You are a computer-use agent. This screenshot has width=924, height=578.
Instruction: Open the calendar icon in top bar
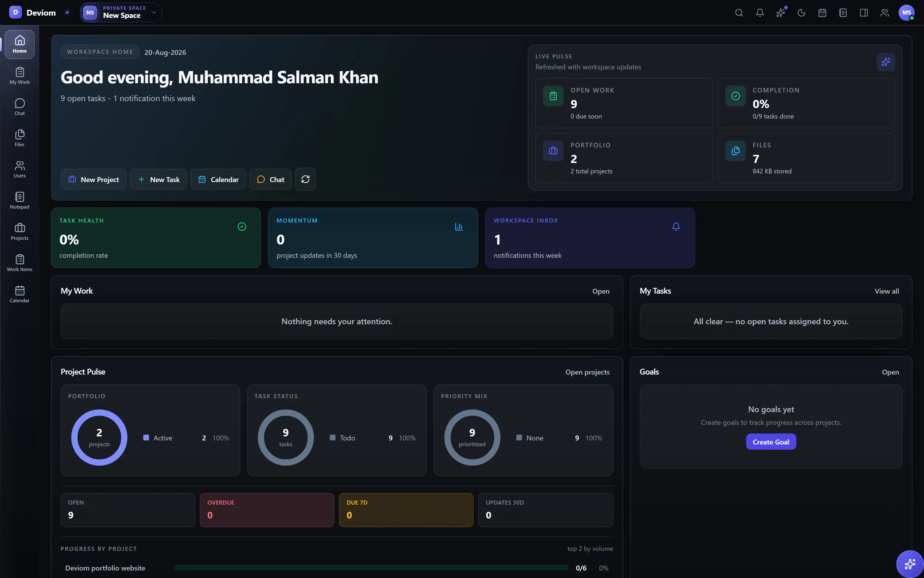822,13
